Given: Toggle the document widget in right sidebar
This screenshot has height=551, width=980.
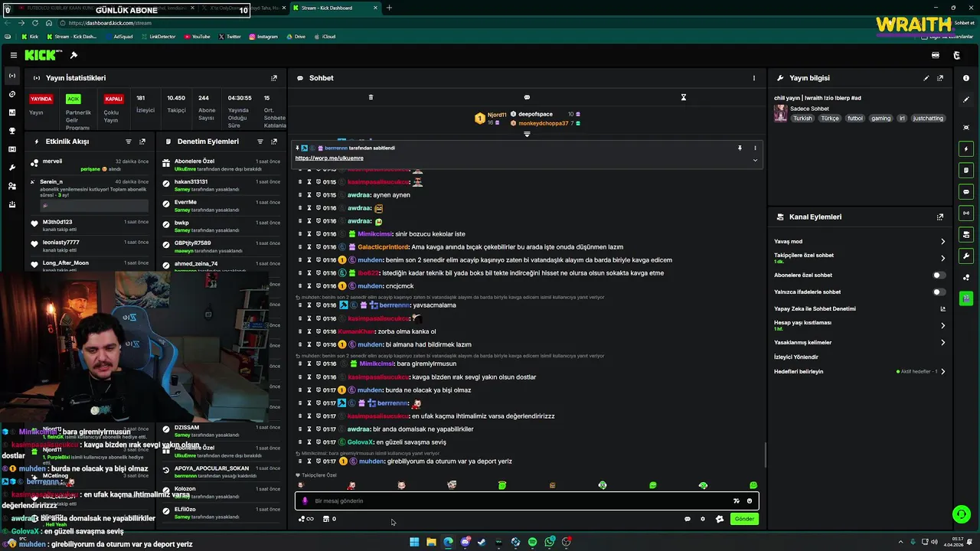Looking at the screenshot, I should click(966, 170).
